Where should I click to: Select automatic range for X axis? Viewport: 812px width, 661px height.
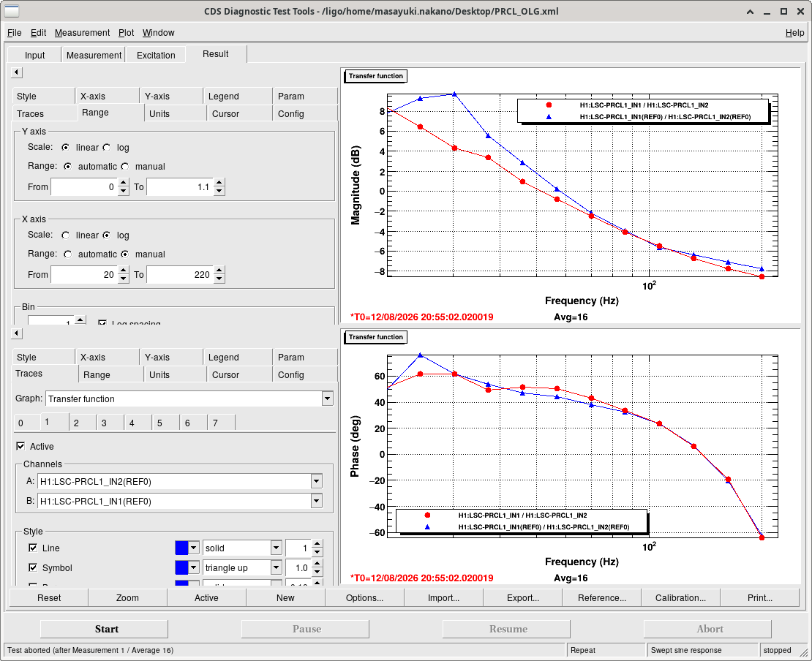(68, 254)
